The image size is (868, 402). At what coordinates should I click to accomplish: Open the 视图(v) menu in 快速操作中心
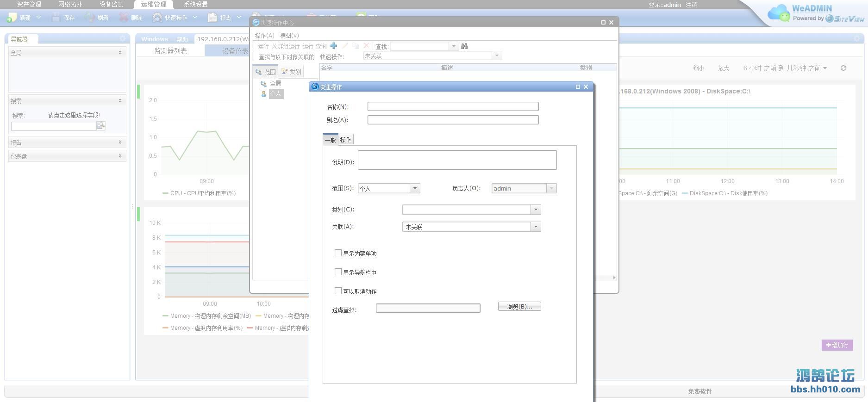coord(289,35)
